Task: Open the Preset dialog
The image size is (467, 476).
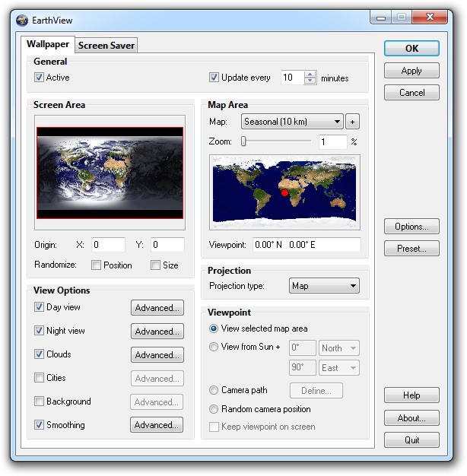Action: coord(411,249)
